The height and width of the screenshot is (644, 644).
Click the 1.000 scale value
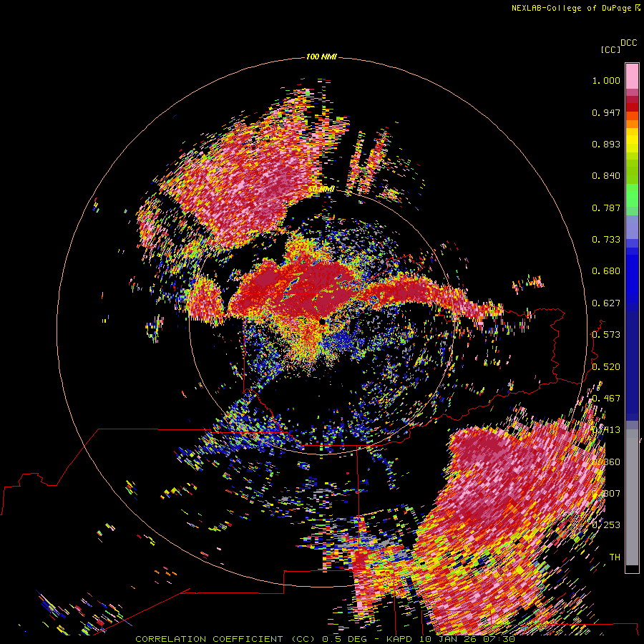[606, 80]
